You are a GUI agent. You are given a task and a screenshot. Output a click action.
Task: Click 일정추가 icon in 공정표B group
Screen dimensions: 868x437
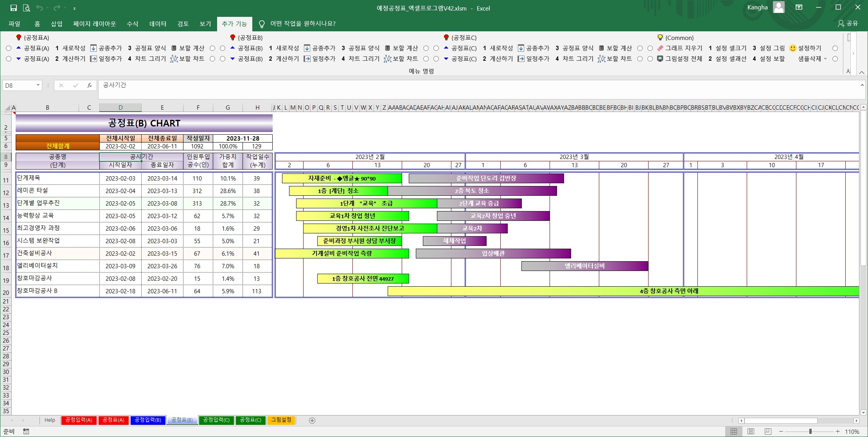307,59
